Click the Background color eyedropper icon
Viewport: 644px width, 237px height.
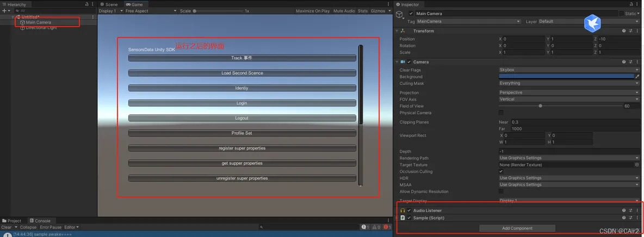point(637,77)
